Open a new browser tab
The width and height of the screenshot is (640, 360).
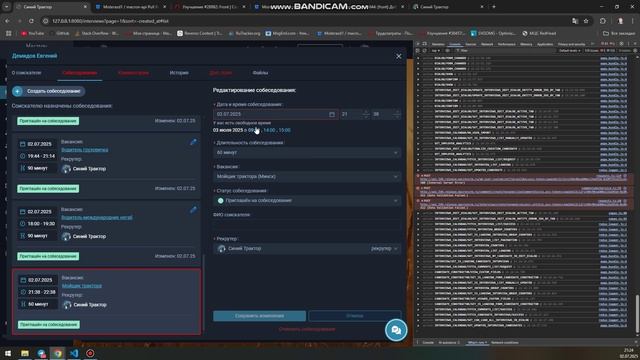[x=493, y=7]
